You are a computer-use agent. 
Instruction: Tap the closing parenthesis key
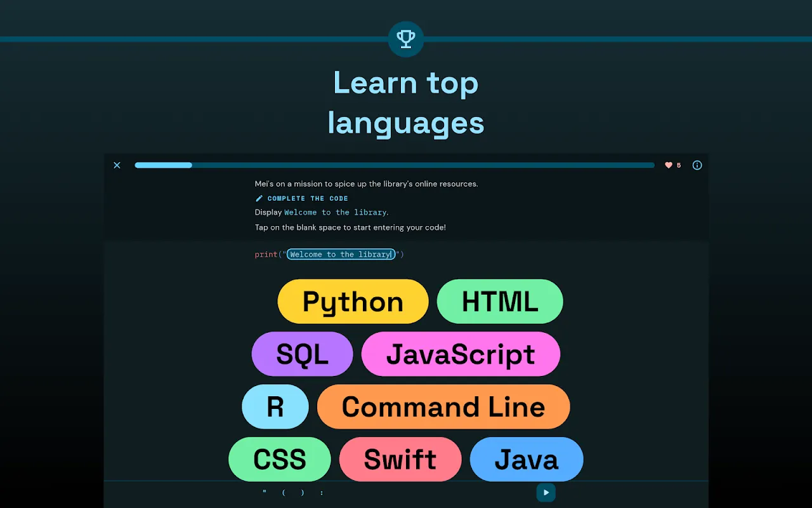click(303, 493)
